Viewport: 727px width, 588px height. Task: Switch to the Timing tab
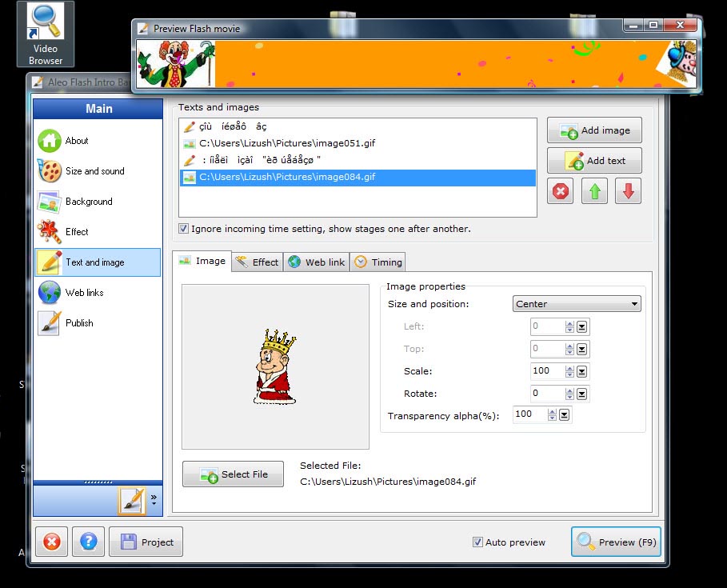(379, 262)
